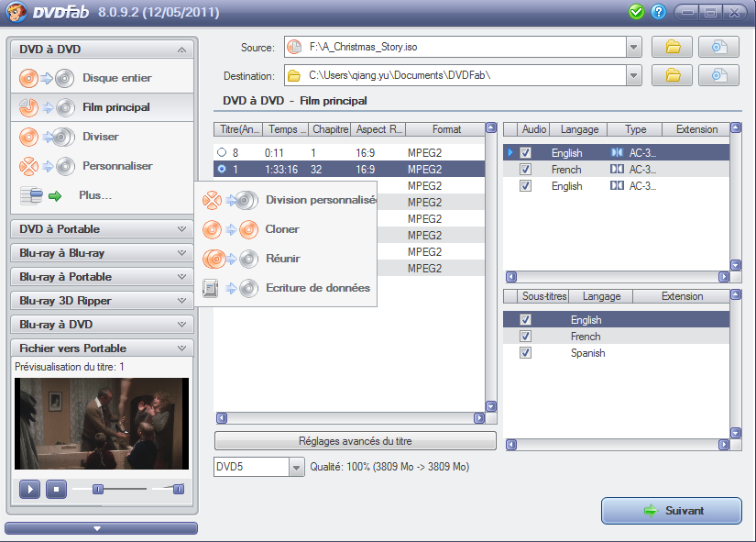This screenshot has width=756, height=542.
Task: Open the DVD5 output size dropdown
Action: click(295, 467)
